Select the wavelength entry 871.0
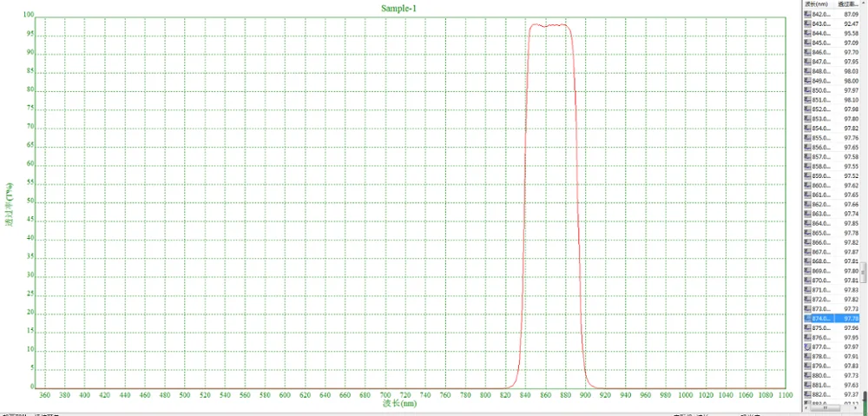868x416 pixels. (x=821, y=290)
